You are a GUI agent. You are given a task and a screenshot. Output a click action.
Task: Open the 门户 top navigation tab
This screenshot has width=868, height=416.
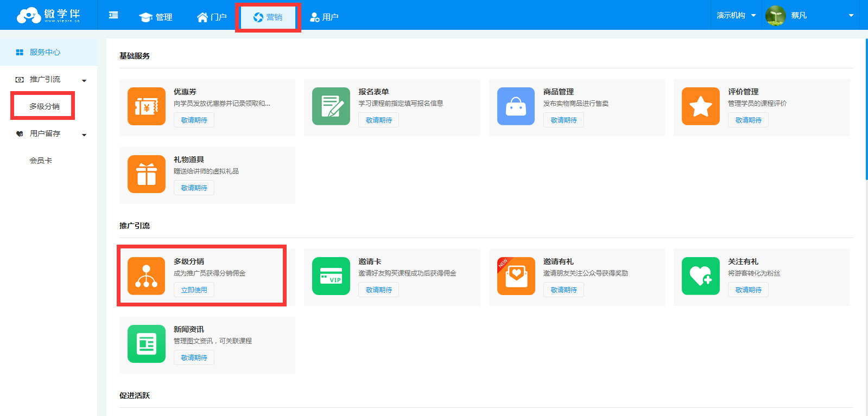point(212,17)
